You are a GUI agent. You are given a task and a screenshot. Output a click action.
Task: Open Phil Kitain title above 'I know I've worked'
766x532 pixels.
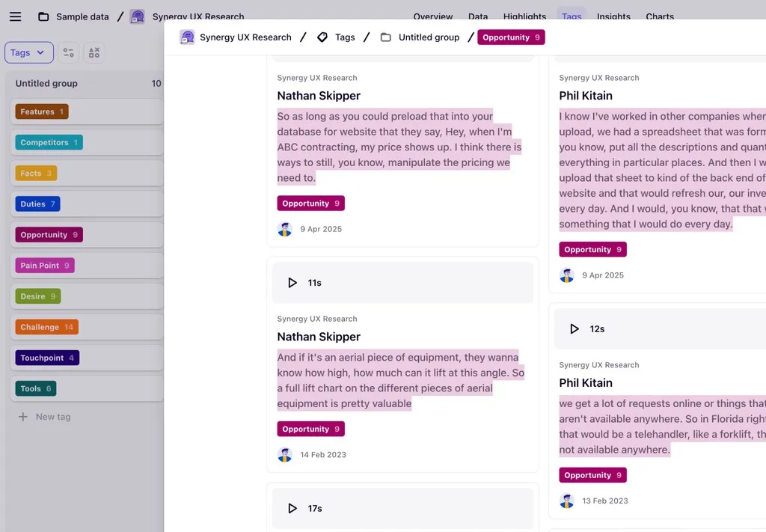click(585, 96)
